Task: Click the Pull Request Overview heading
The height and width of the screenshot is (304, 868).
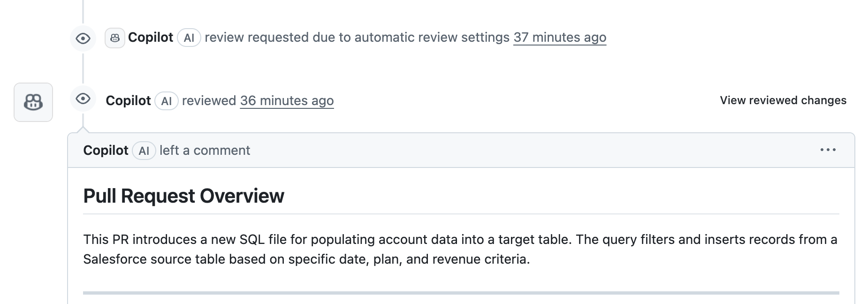Action: tap(183, 196)
